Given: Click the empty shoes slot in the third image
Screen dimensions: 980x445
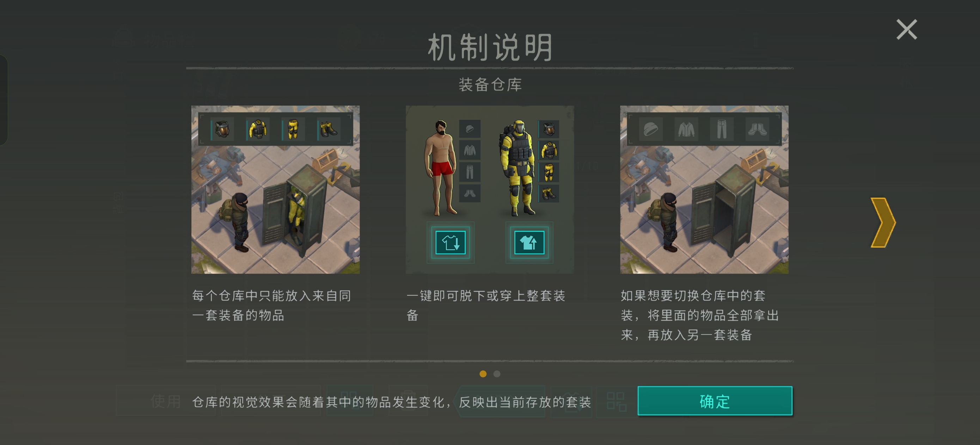Looking at the screenshot, I should tap(757, 129).
